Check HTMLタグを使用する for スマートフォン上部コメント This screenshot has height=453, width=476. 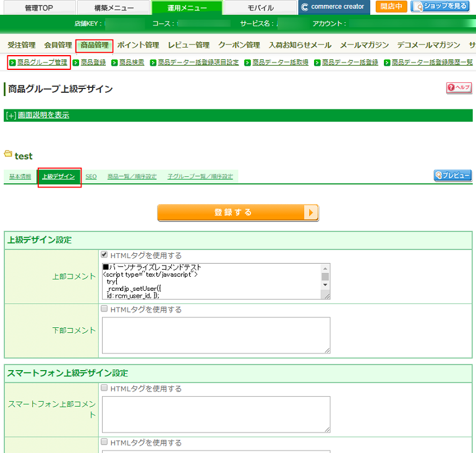[x=104, y=387]
